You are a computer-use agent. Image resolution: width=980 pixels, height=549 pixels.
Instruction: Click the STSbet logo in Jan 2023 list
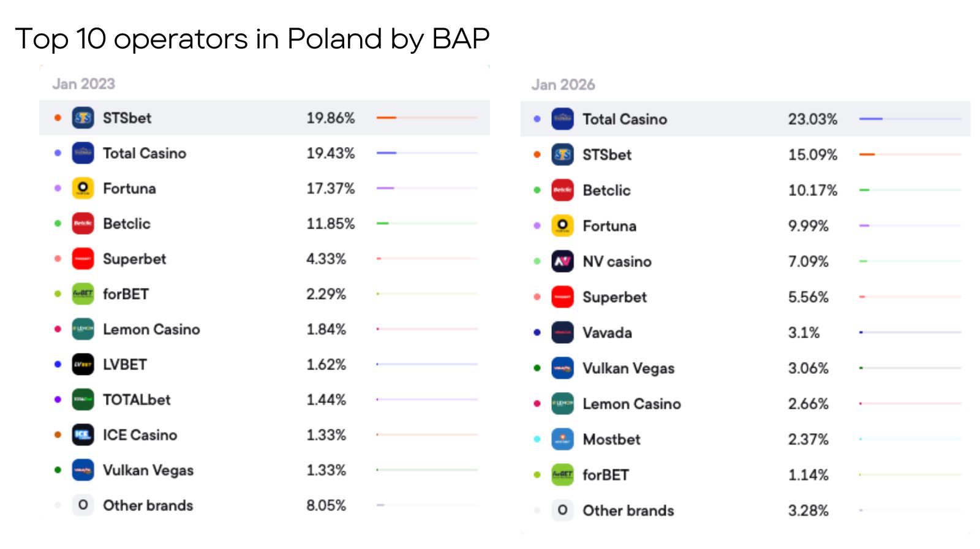pos(83,118)
